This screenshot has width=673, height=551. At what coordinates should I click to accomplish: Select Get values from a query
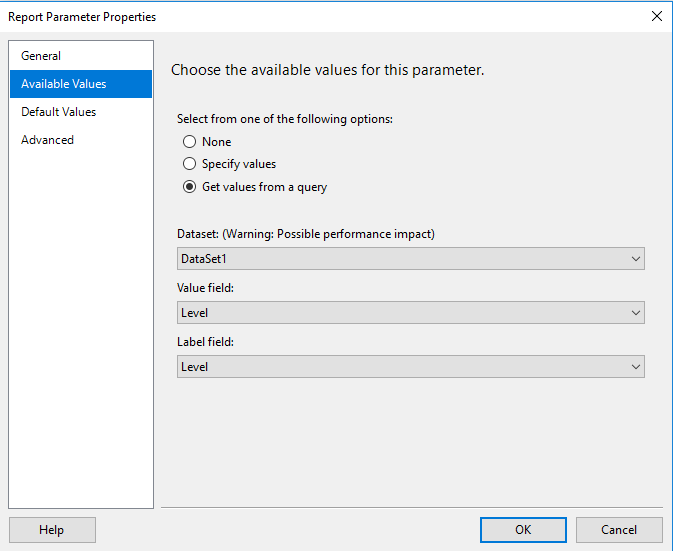pos(190,187)
